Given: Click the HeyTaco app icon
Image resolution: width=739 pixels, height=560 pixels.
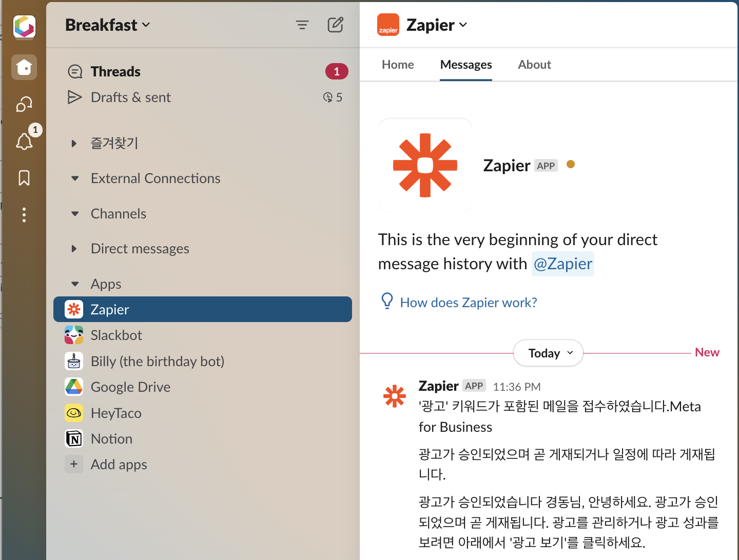Looking at the screenshot, I should coord(74,413).
